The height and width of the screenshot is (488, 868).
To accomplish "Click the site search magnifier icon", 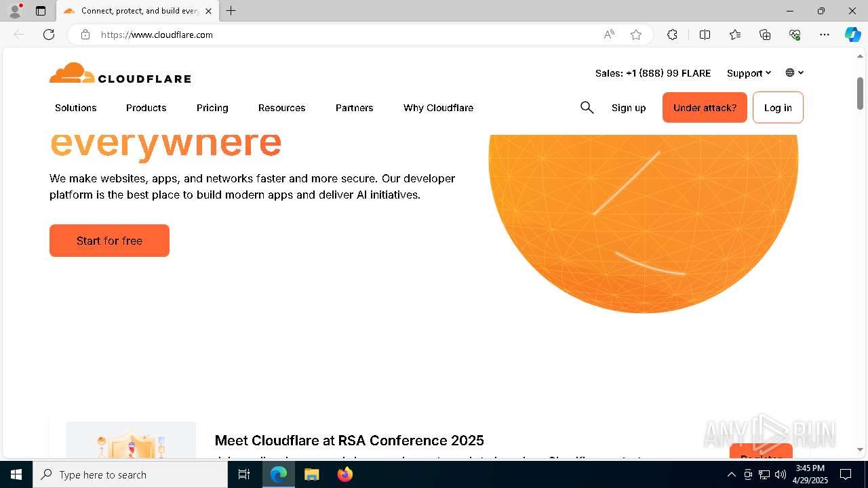I will [x=587, y=107].
